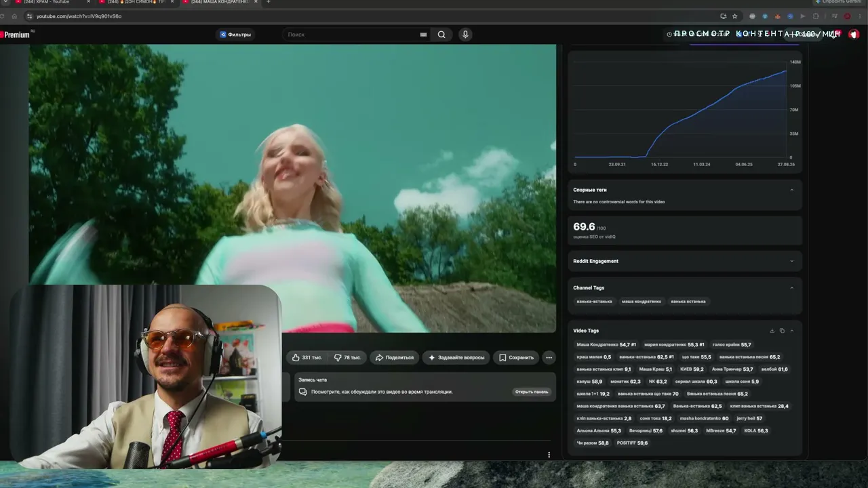
Task: Like the video with 331 тыс. button
Action: [307, 357]
